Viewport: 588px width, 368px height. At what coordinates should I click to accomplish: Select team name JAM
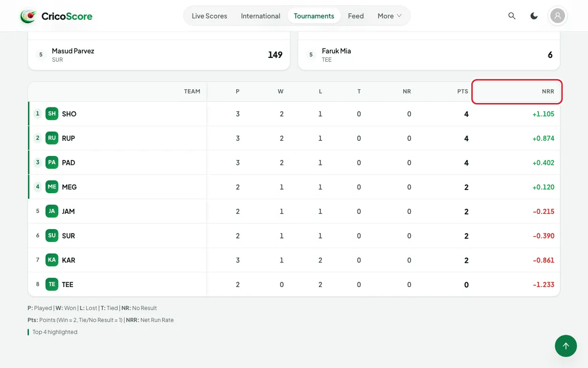pos(68,211)
